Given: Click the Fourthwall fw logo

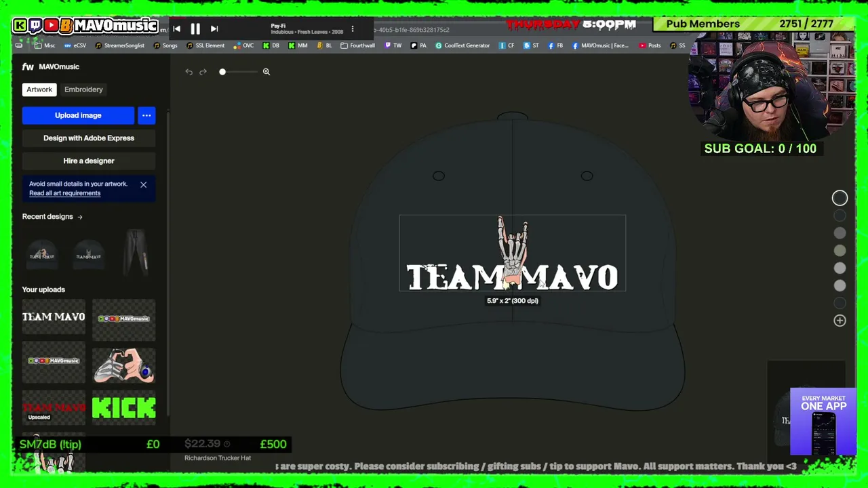Looking at the screenshot, I should point(28,66).
